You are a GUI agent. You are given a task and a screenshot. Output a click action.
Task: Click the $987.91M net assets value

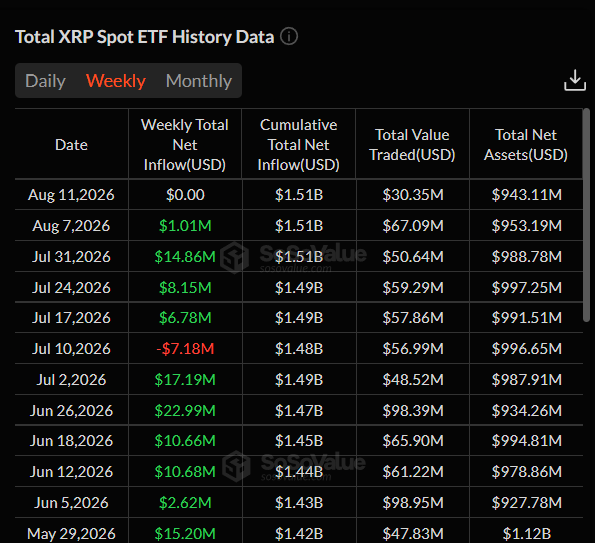527,380
